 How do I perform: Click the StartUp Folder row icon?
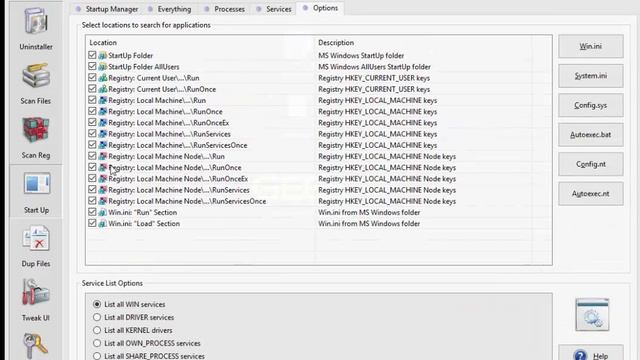point(102,56)
